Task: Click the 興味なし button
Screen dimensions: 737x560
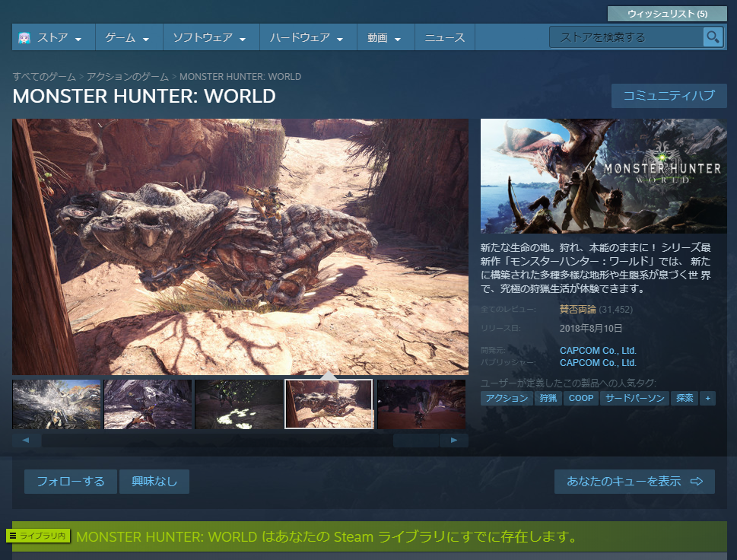Action: (x=154, y=482)
